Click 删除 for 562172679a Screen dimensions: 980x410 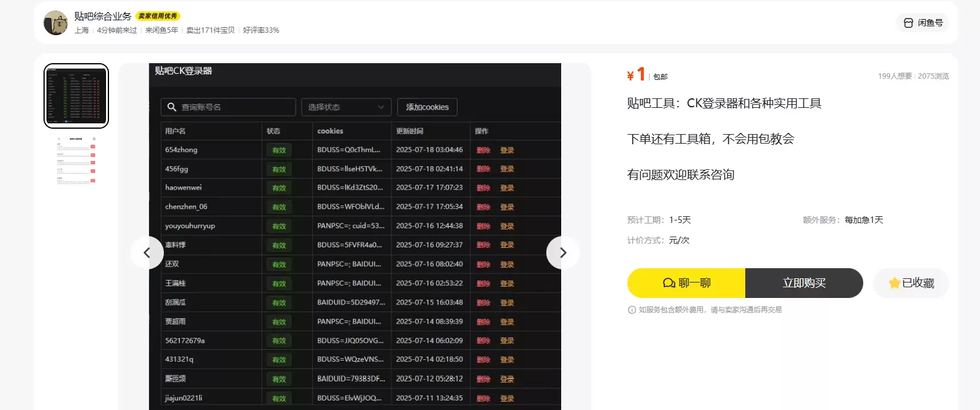(x=483, y=341)
